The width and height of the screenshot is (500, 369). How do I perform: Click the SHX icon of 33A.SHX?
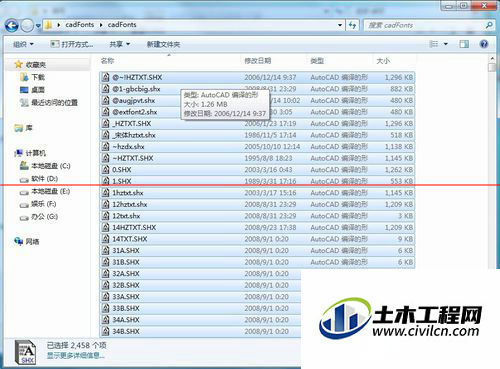click(x=106, y=297)
